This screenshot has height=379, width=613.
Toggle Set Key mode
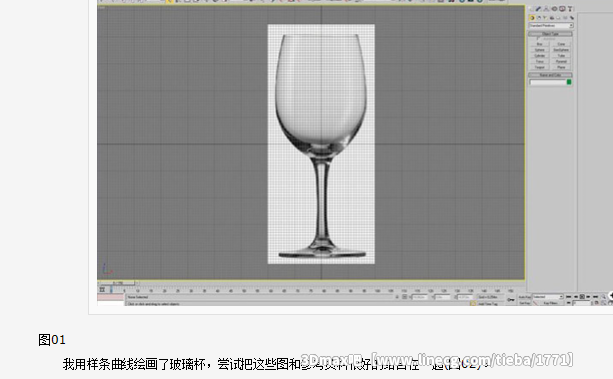click(x=525, y=303)
